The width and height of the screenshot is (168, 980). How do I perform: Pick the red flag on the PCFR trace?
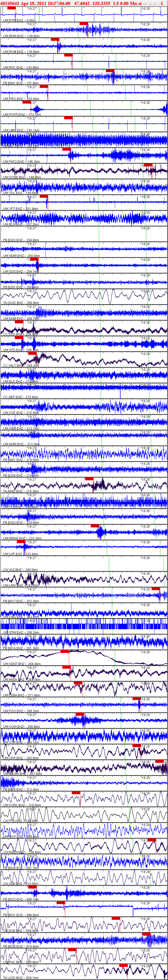click(x=27, y=102)
